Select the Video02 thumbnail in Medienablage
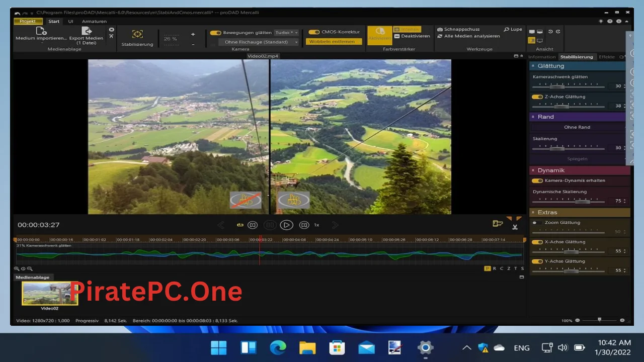The image size is (644, 362). click(50, 294)
